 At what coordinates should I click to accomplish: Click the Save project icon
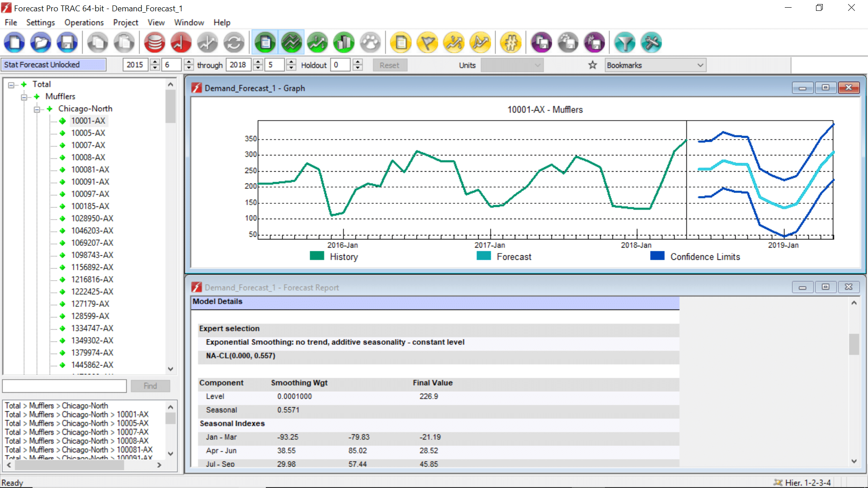coord(66,42)
